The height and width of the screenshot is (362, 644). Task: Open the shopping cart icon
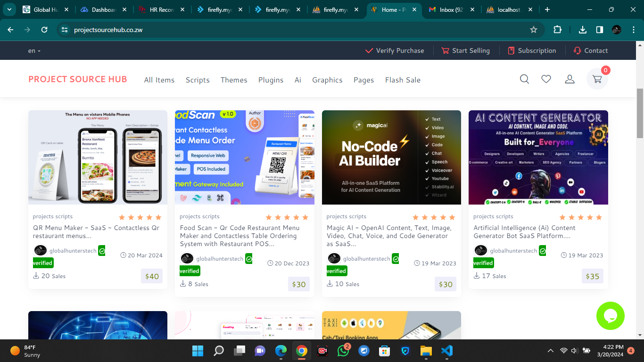pos(597,79)
